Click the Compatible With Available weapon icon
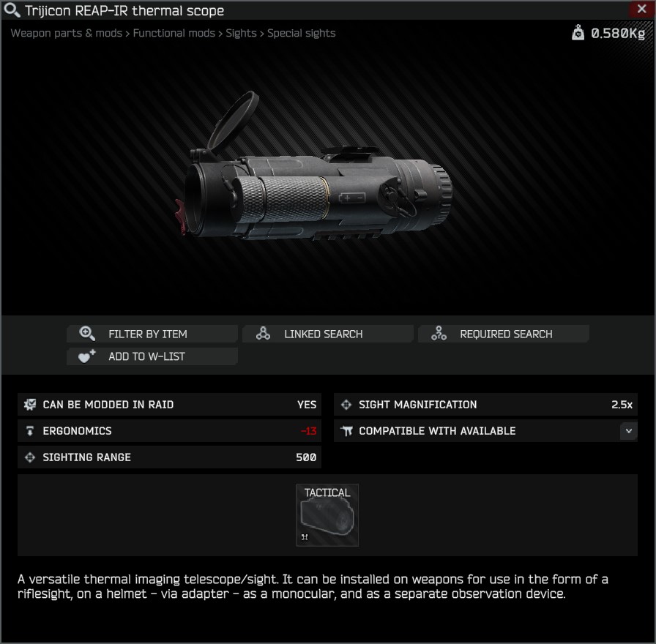Image resolution: width=656 pixels, height=644 pixels. [x=346, y=431]
